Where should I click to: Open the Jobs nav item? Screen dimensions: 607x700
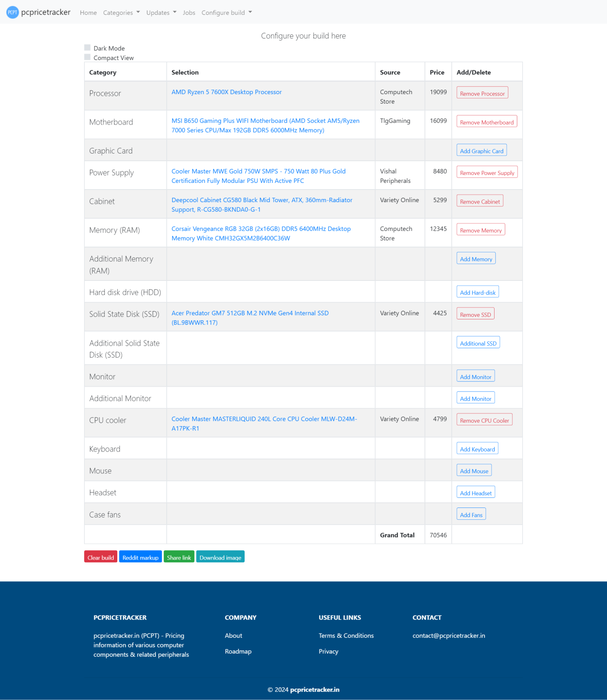pyautogui.click(x=189, y=13)
